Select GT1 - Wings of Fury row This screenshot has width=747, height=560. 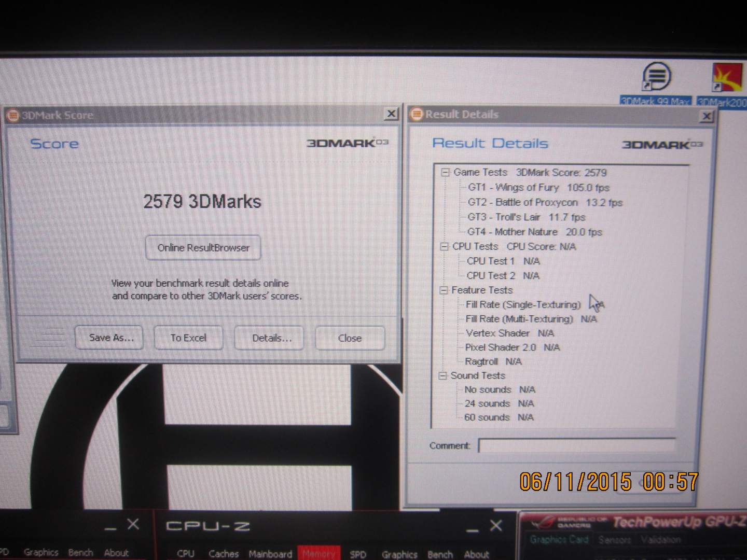(x=538, y=187)
